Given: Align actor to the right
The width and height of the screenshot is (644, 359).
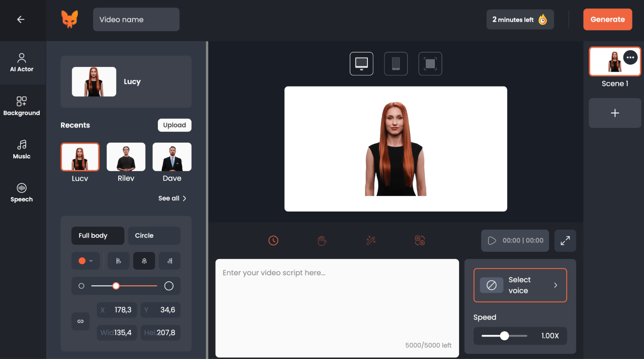Looking at the screenshot, I should (x=170, y=261).
